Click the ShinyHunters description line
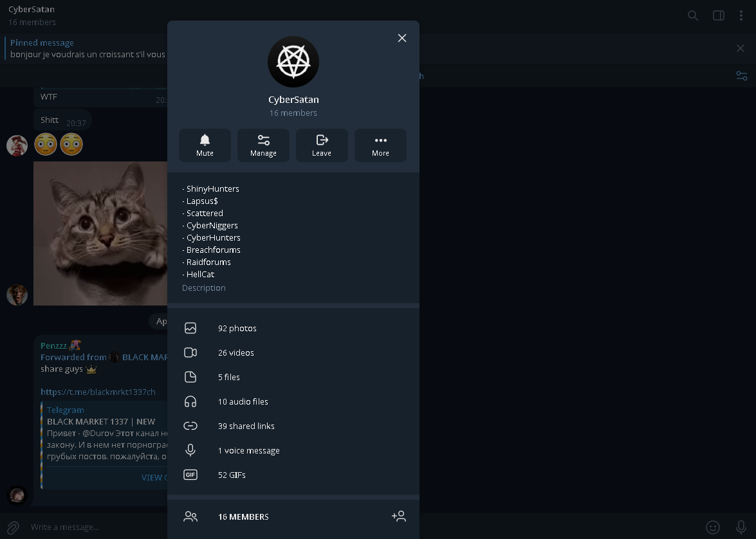 (210, 189)
